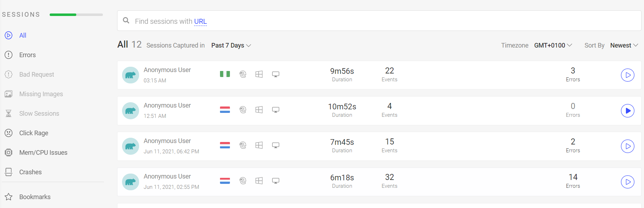Viewport: 644px width, 208px height.
Task: Select the Errors filter
Action: click(x=27, y=55)
